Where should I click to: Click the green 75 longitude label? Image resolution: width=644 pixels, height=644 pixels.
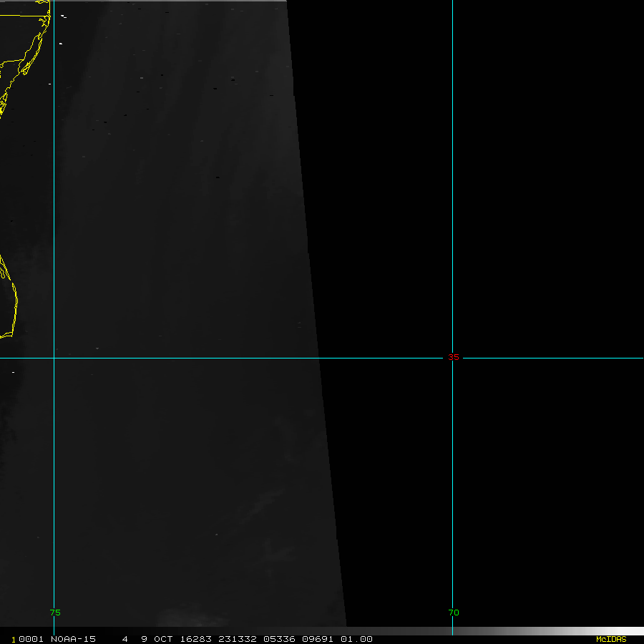tap(55, 613)
